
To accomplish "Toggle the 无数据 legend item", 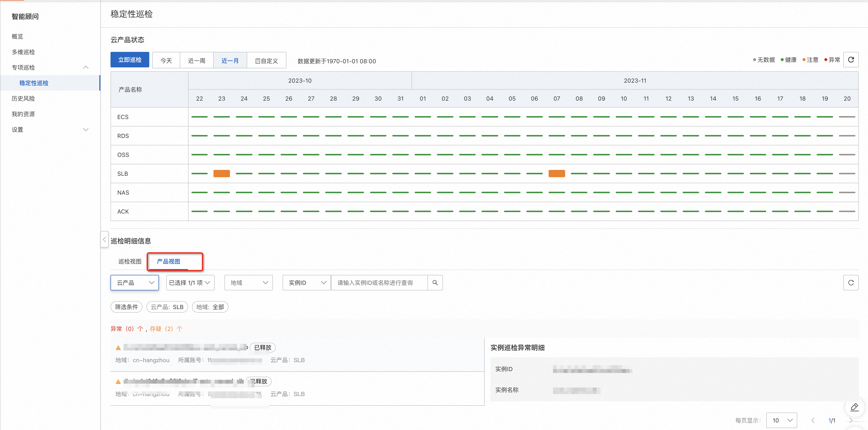I will [x=764, y=60].
